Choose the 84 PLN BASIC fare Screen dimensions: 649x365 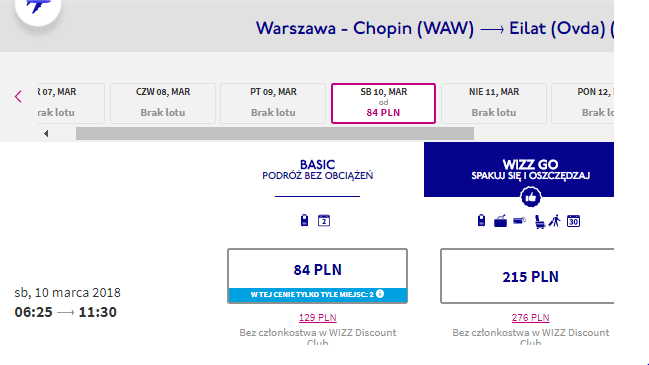click(x=317, y=276)
